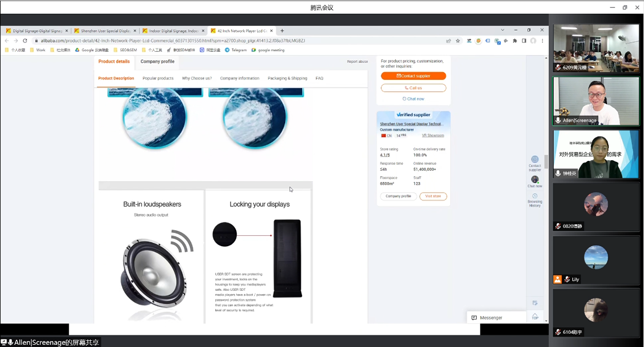Open the Telegram bookmark

[x=236, y=50]
